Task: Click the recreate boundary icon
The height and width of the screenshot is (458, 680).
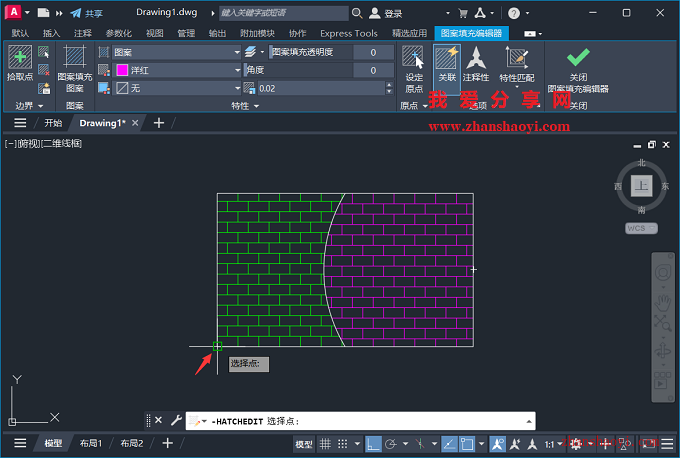Action: [x=44, y=88]
